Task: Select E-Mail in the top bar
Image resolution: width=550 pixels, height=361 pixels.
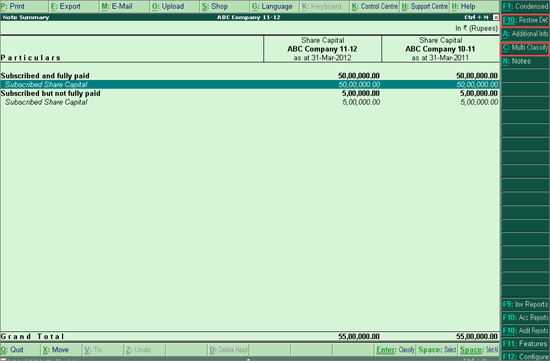Action: tap(125, 6)
